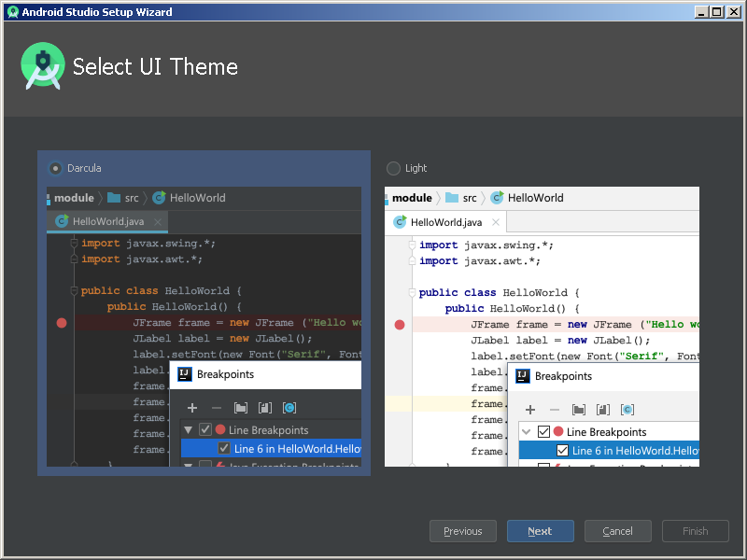Click the Android Studio title bar icon
747x560 pixels.
click(x=13, y=12)
